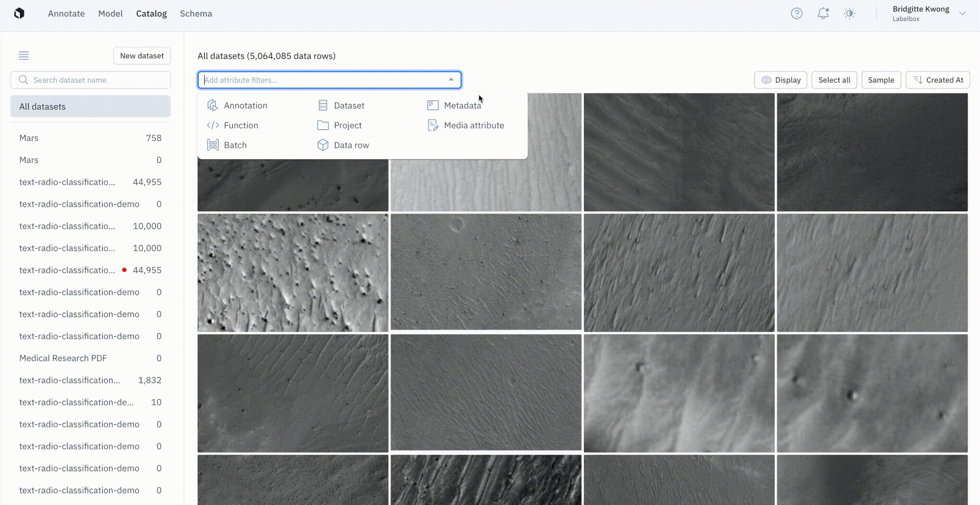The width and height of the screenshot is (980, 505).
Task: Choose the Function code-brackets icon
Action: pyautogui.click(x=213, y=125)
